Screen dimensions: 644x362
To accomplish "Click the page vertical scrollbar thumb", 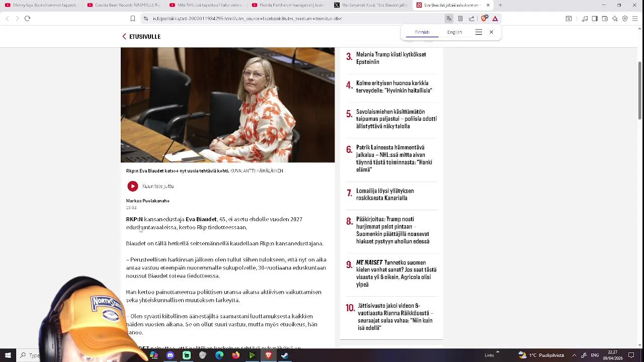I will point(640,90).
